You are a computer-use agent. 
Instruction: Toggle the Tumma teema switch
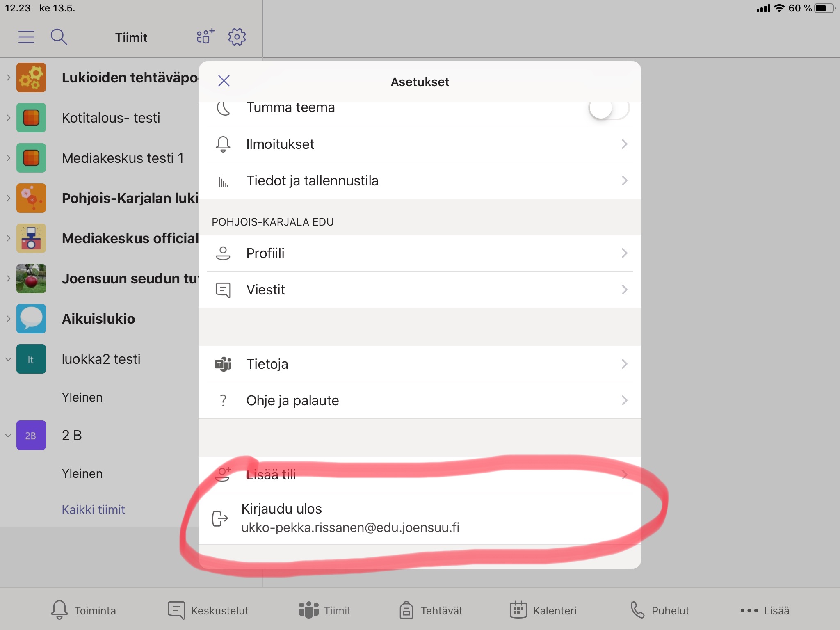tap(609, 109)
